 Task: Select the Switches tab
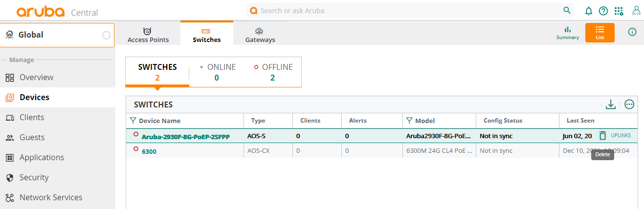coord(207,34)
